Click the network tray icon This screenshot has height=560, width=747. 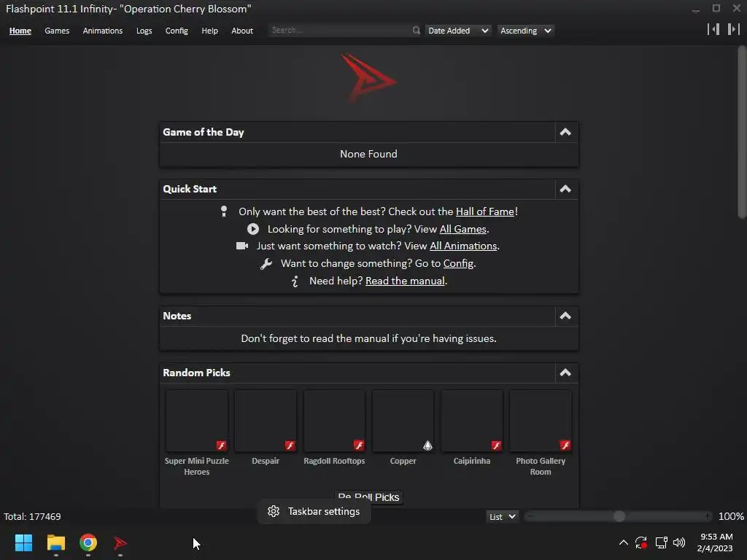tap(661, 542)
